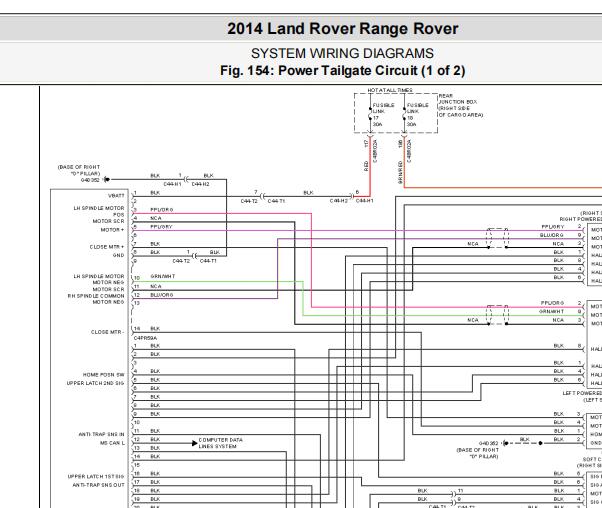
Task: Select the 'PPL/GRY' wire label at pin 5
Action: pyautogui.click(x=161, y=227)
